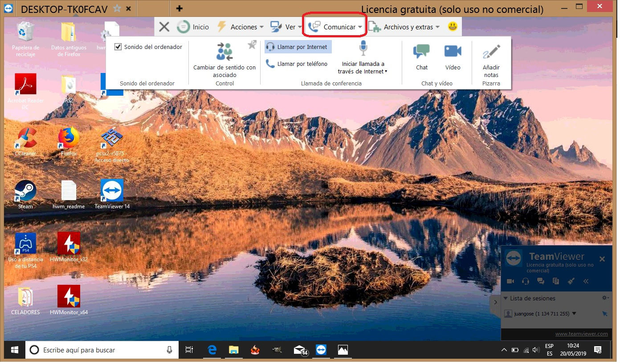Screen dimensions: 620x364
Task: Click the TeamViewer taskbar icon
Action: pos(321,350)
